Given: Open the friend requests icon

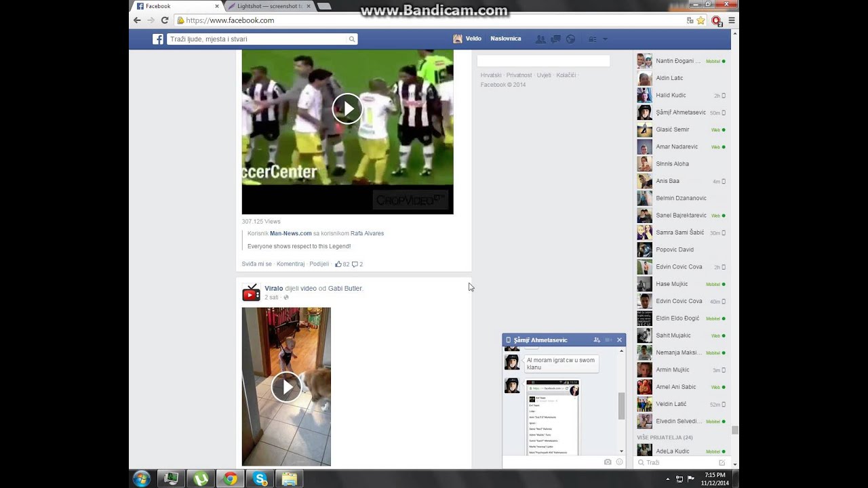Looking at the screenshot, I should (540, 39).
